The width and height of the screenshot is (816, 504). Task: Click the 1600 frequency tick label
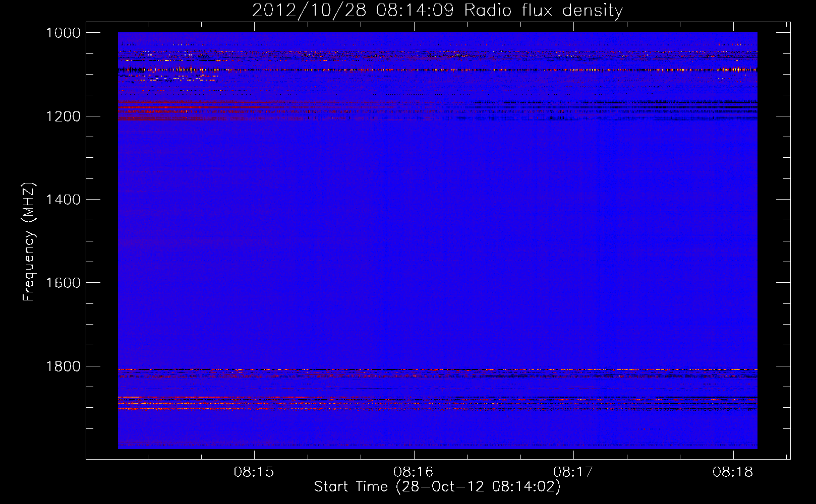63,283
